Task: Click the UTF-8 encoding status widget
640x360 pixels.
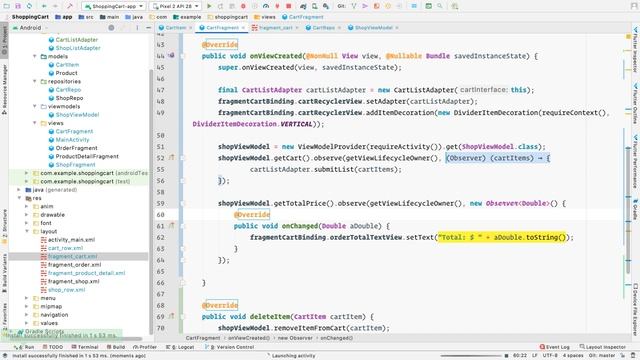Action: click(x=550, y=356)
